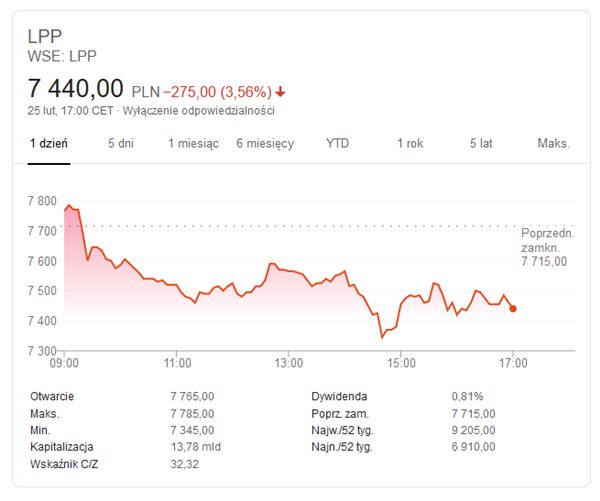Select the YTD tab
Viewport: 600px width, 501px height.
[x=338, y=143]
